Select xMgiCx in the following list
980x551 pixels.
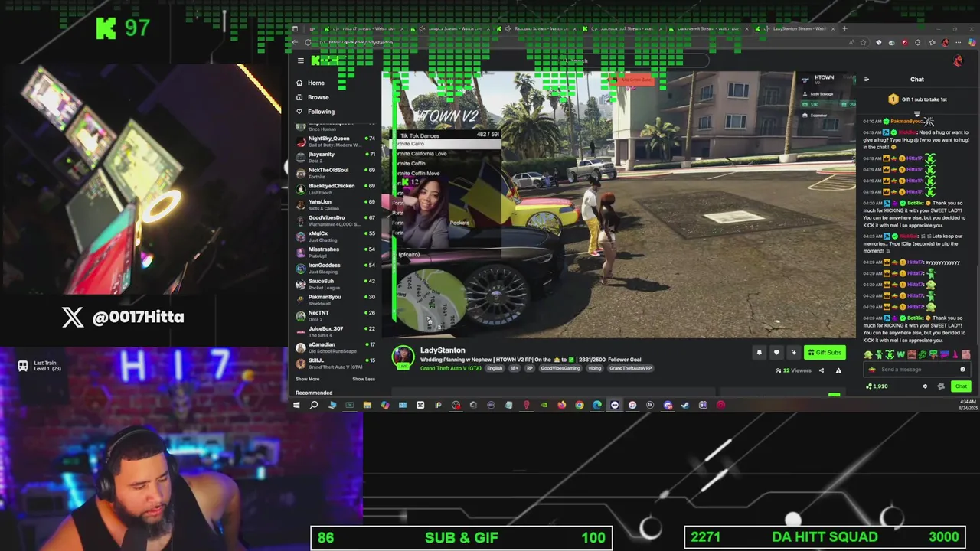click(336, 236)
